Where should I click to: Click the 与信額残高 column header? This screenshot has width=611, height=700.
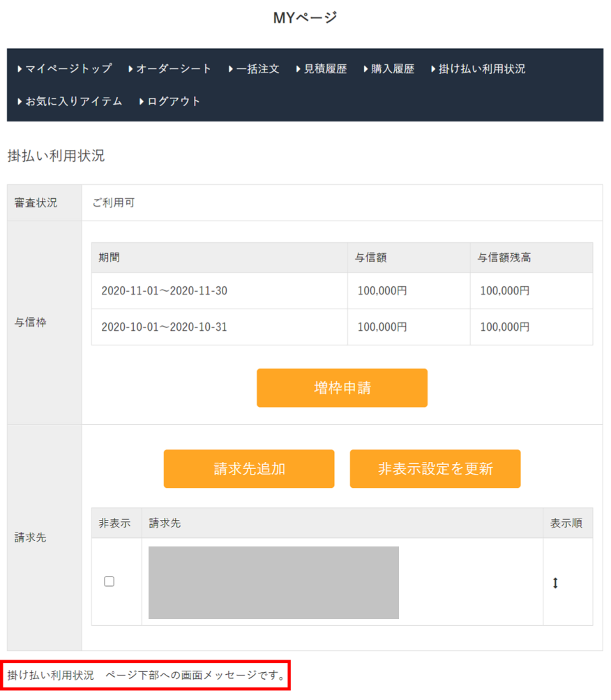(504, 258)
